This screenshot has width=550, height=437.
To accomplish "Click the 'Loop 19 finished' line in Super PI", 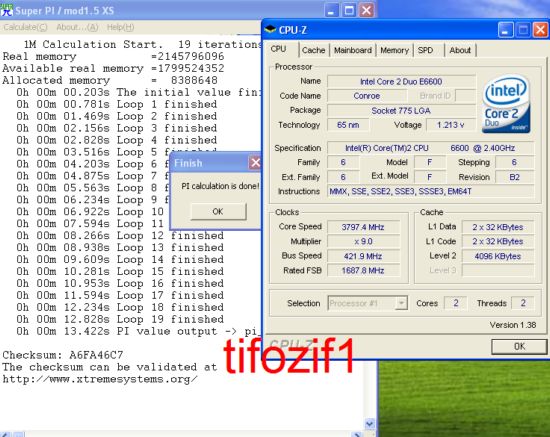I will (120, 319).
